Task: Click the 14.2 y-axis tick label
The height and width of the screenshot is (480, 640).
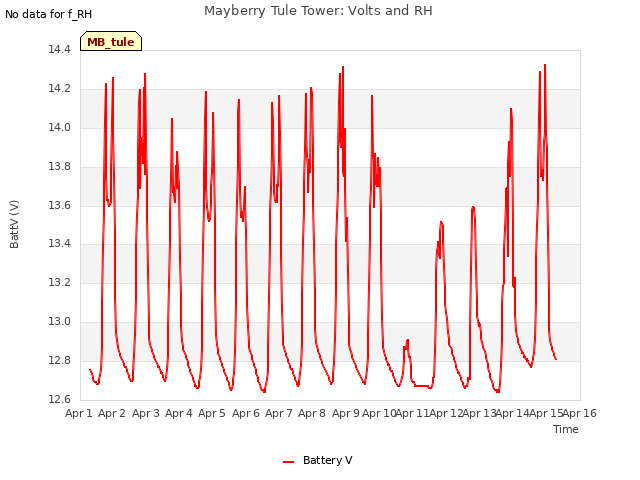Action: pos(59,89)
